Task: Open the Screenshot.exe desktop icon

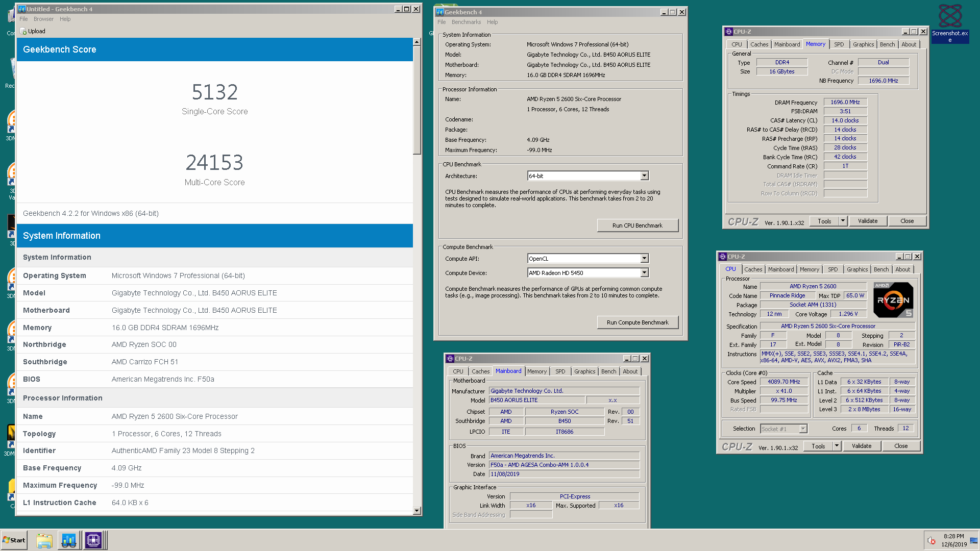Action: tap(950, 23)
